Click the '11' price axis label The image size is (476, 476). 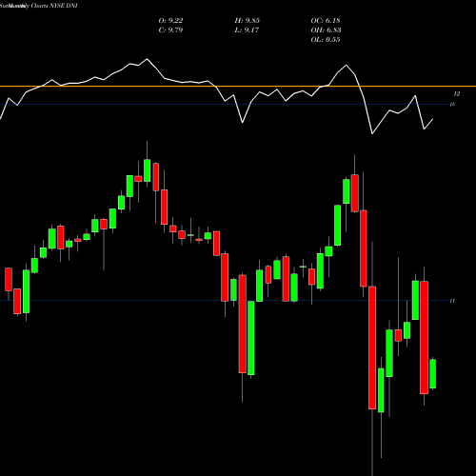(x=452, y=301)
